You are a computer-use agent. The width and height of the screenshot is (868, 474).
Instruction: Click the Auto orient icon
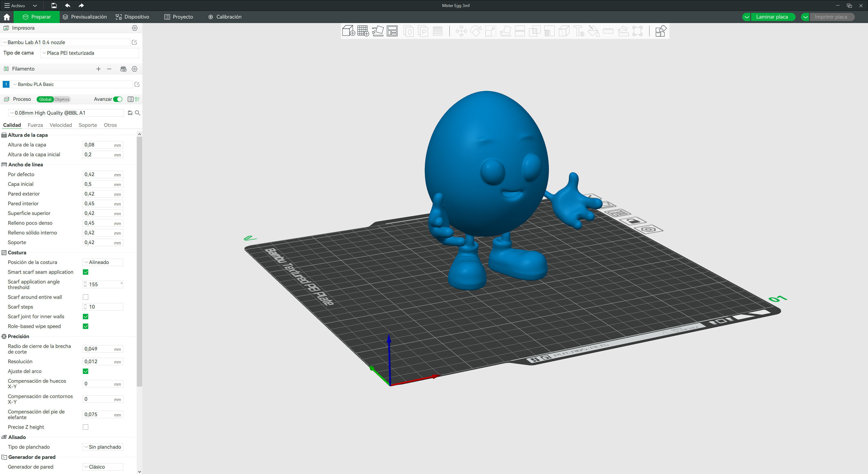pos(378,31)
